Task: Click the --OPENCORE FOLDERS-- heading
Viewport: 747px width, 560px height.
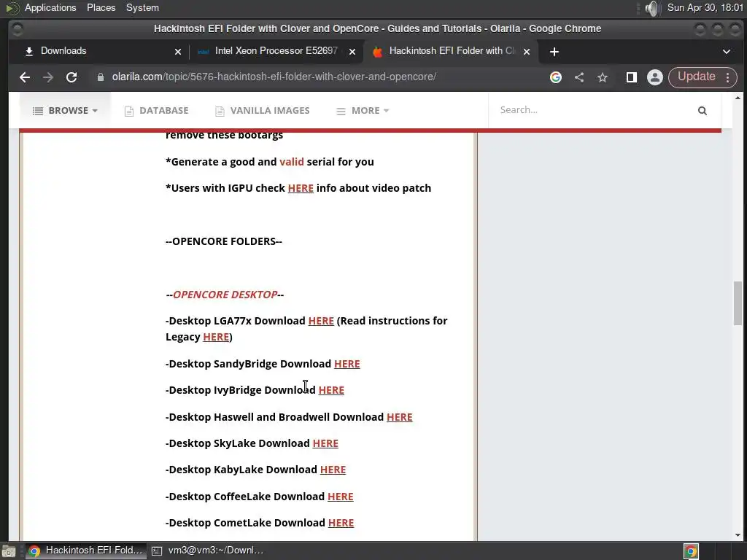Action: pos(224,241)
